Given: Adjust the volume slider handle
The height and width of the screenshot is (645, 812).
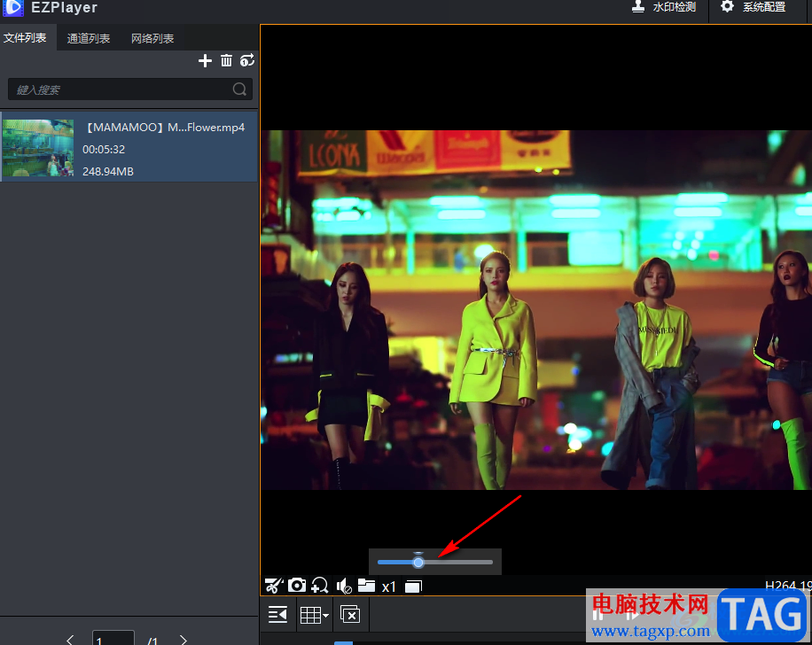Looking at the screenshot, I should 418,563.
